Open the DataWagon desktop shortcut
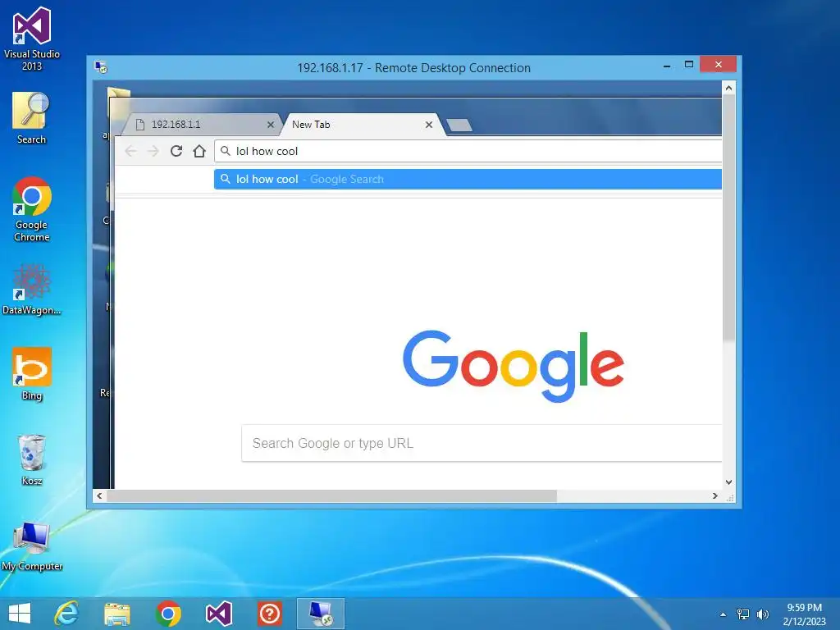Image resolution: width=840 pixels, height=630 pixels. coord(32,290)
